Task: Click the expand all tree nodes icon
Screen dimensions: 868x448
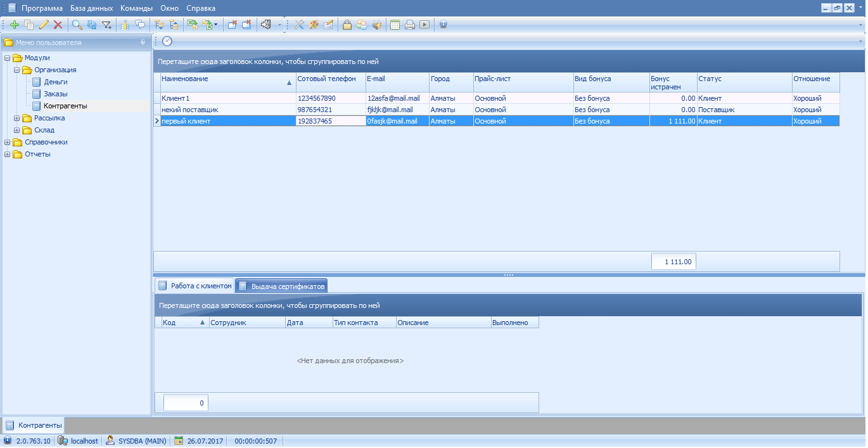Action: click(x=158, y=25)
